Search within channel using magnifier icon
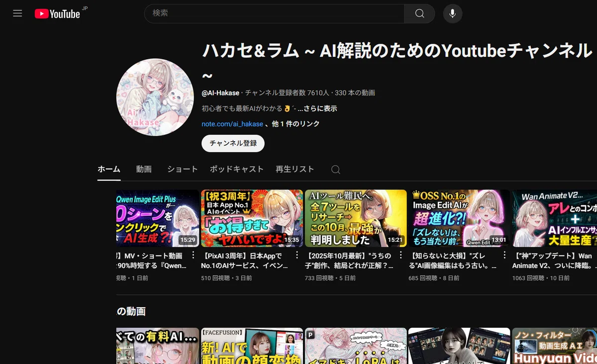This screenshot has width=597, height=364. click(x=336, y=170)
